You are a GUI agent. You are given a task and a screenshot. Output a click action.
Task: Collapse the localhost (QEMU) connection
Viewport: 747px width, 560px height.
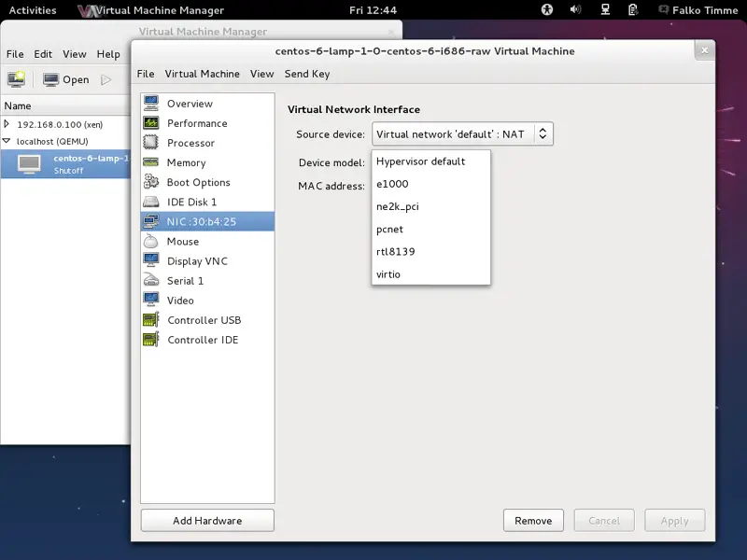click(7, 141)
